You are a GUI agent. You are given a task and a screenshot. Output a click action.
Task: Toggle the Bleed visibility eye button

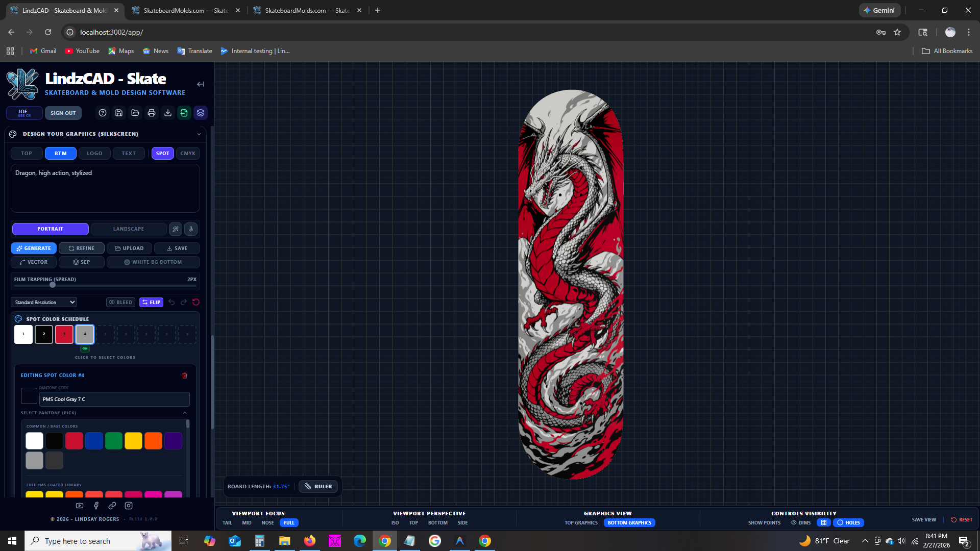click(120, 303)
